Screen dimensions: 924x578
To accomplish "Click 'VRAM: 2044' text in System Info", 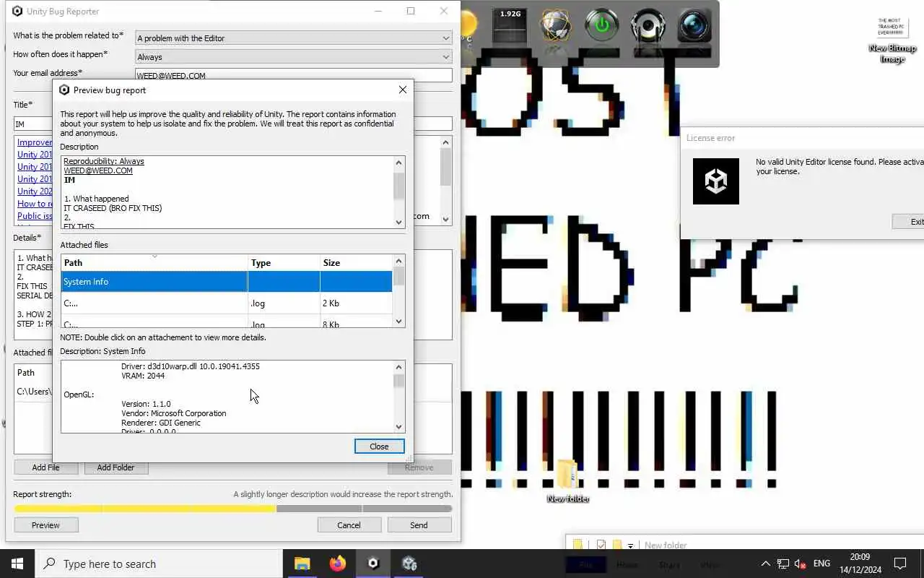I will point(143,376).
